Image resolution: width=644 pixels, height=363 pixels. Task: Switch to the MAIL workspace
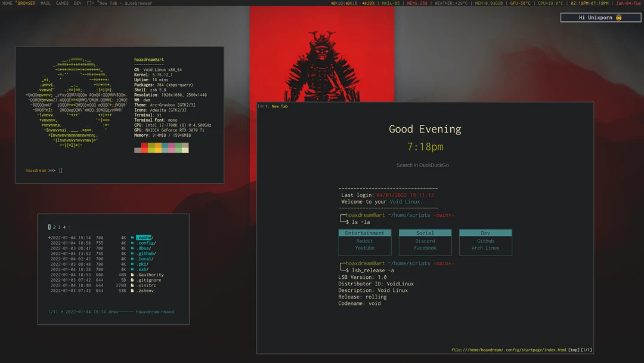click(x=45, y=2)
